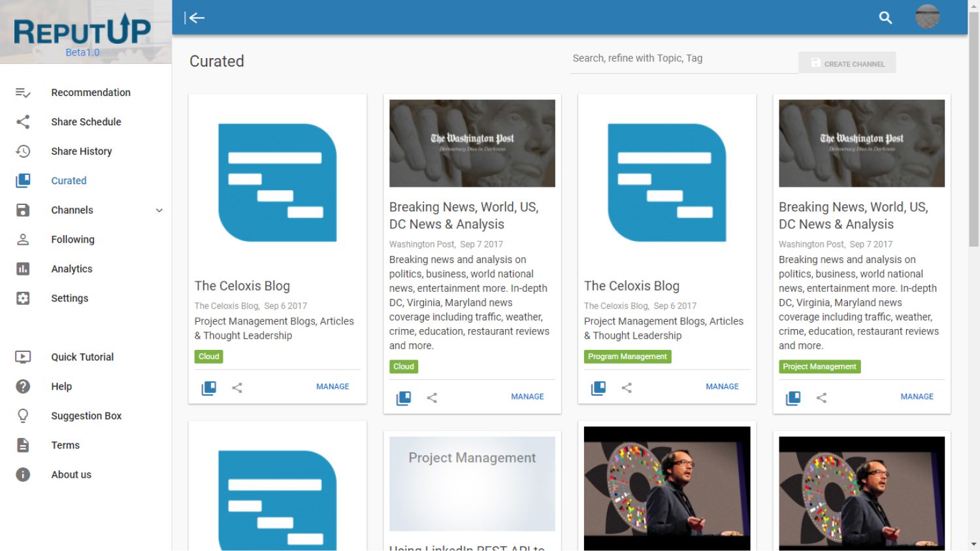Click Manage on Washington Post Cloud card
The width and height of the screenshot is (980, 551).
click(527, 396)
